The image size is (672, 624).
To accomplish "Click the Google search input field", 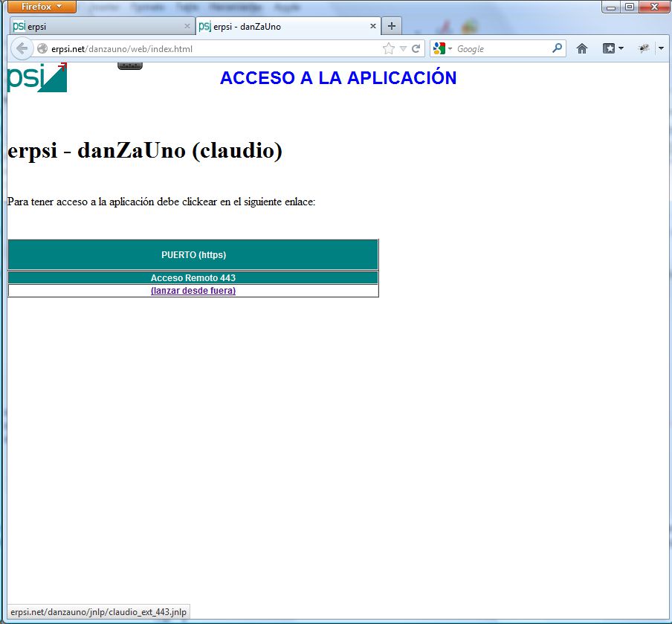I will tap(503, 49).
